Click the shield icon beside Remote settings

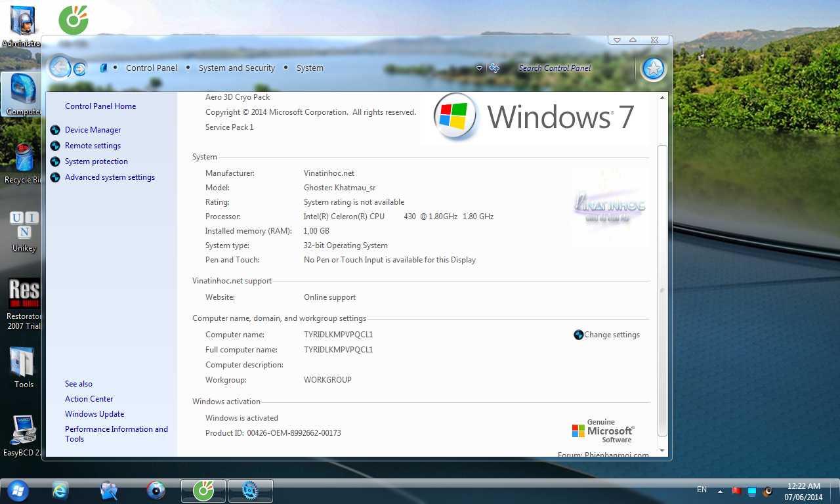tap(55, 146)
